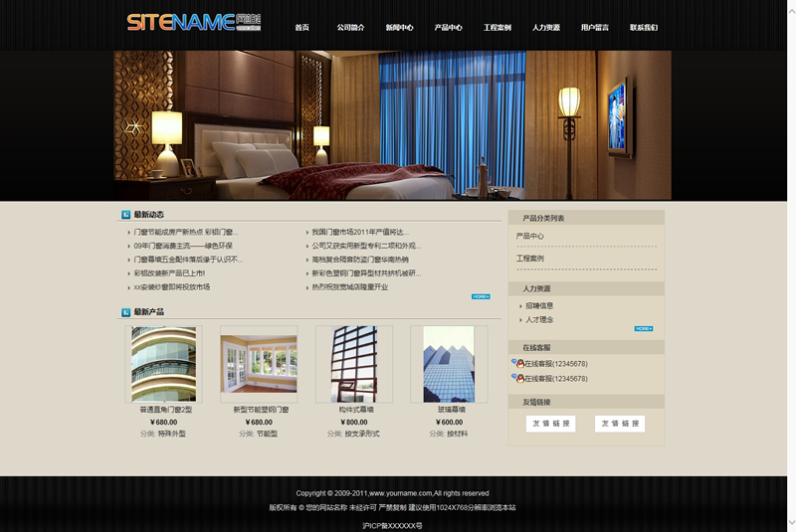Open news link 热烈祝贺宽城店隆重开业

click(349, 287)
